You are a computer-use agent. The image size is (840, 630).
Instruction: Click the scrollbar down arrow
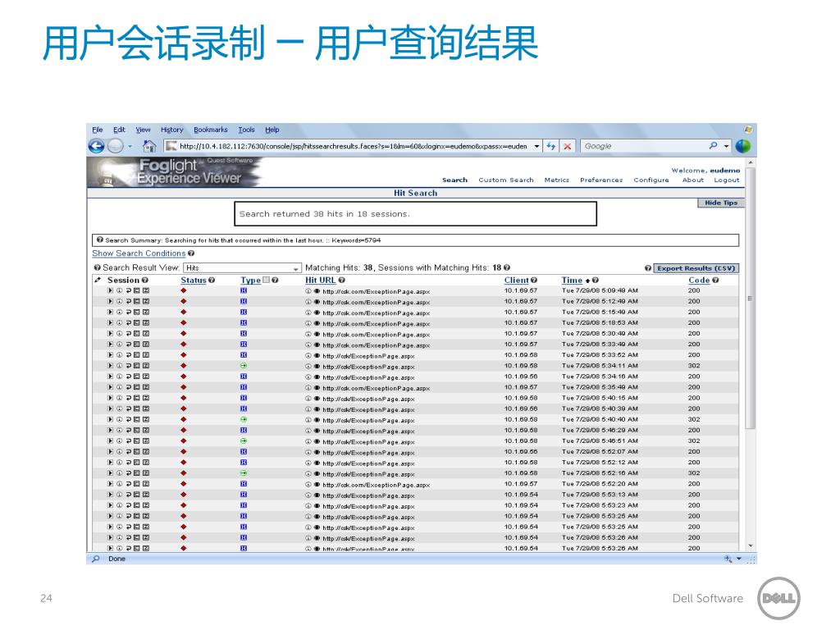click(x=750, y=546)
